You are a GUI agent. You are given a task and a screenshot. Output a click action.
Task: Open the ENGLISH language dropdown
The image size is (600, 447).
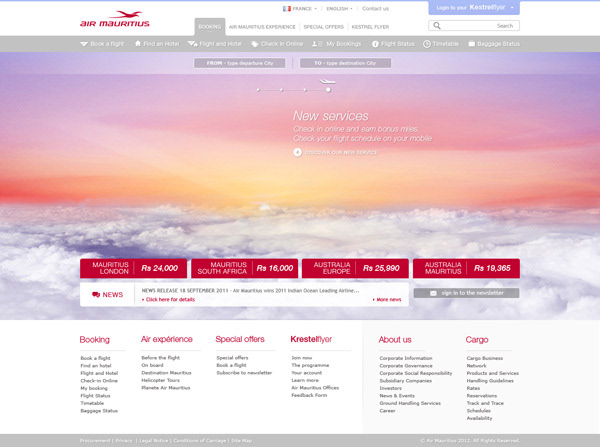[339, 8]
